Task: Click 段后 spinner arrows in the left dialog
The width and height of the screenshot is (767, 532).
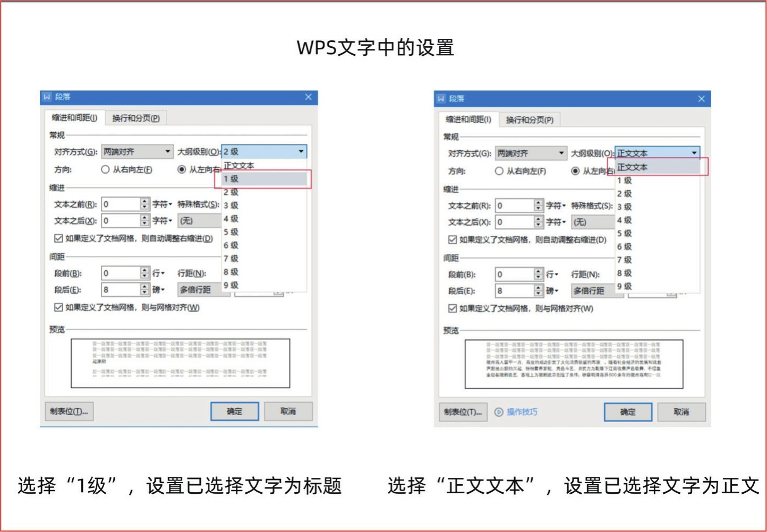Action: [x=145, y=289]
